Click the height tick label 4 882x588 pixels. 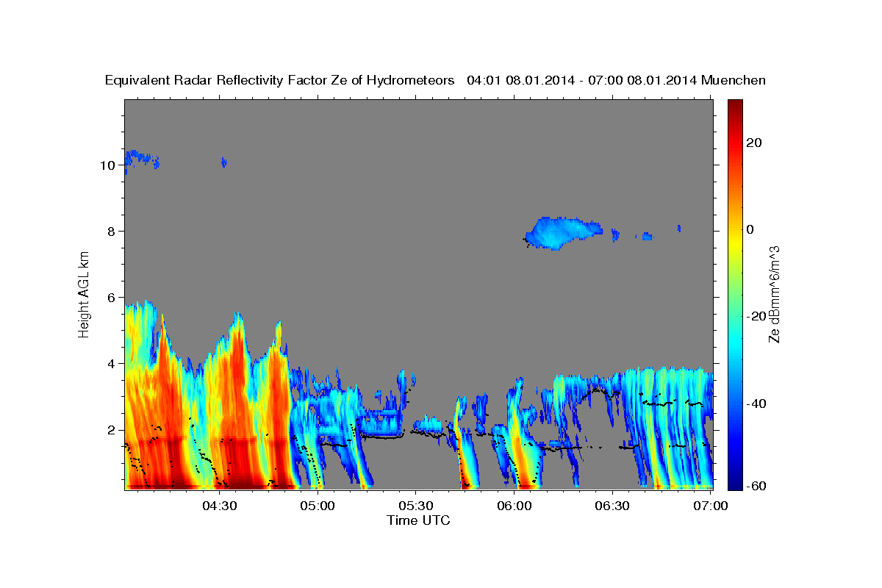111,364
